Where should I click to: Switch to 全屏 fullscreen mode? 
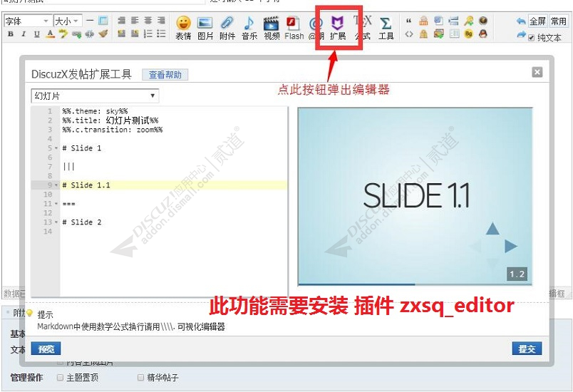coord(538,21)
